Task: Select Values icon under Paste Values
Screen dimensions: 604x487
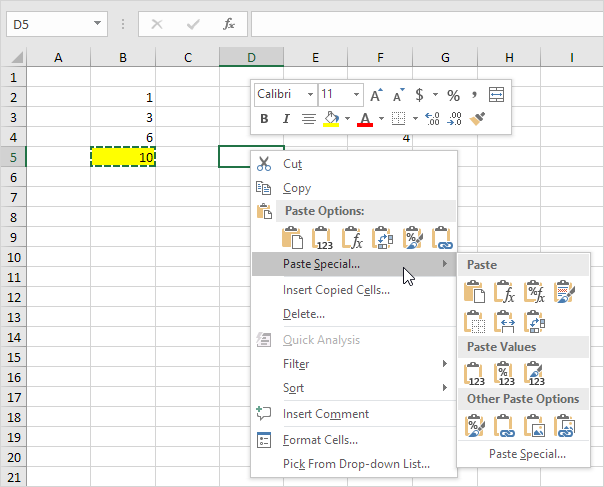Action: [474, 373]
